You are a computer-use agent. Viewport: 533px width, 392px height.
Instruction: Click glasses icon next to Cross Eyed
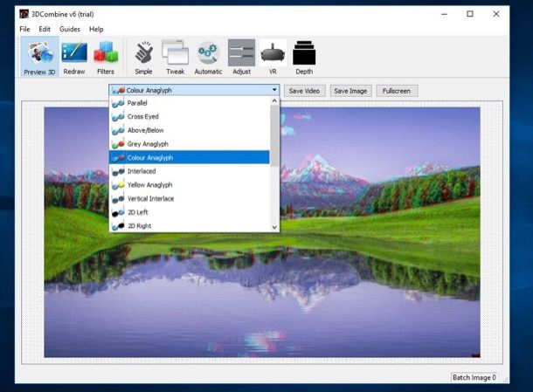point(118,116)
